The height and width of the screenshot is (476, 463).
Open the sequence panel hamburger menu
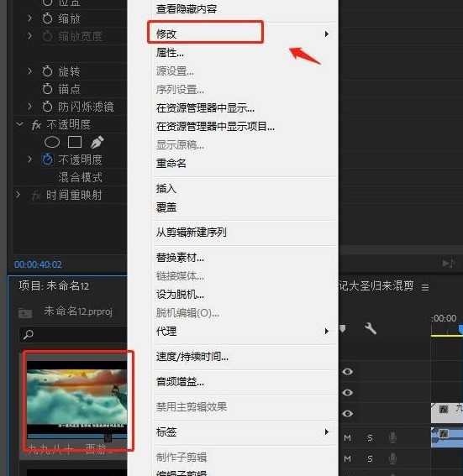point(425,287)
